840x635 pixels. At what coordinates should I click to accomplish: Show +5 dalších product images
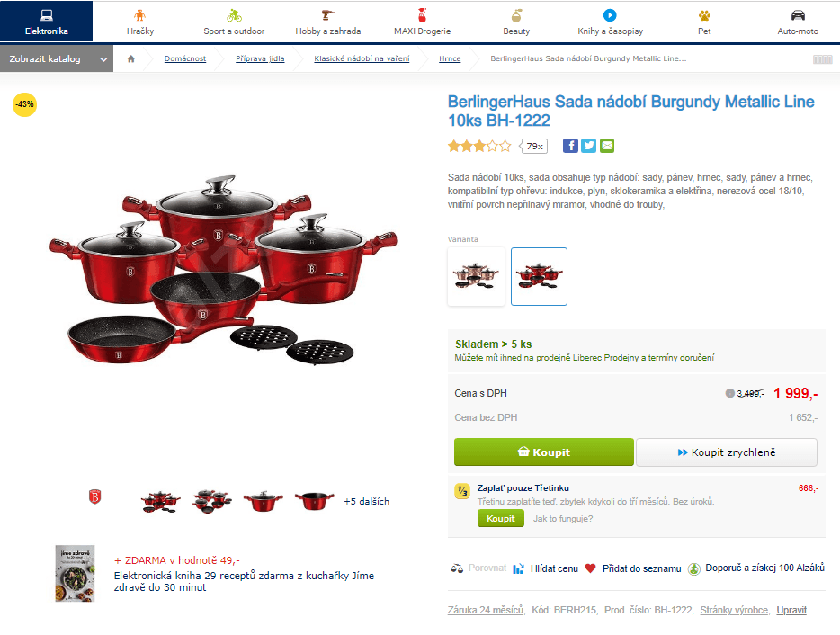pyautogui.click(x=366, y=502)
